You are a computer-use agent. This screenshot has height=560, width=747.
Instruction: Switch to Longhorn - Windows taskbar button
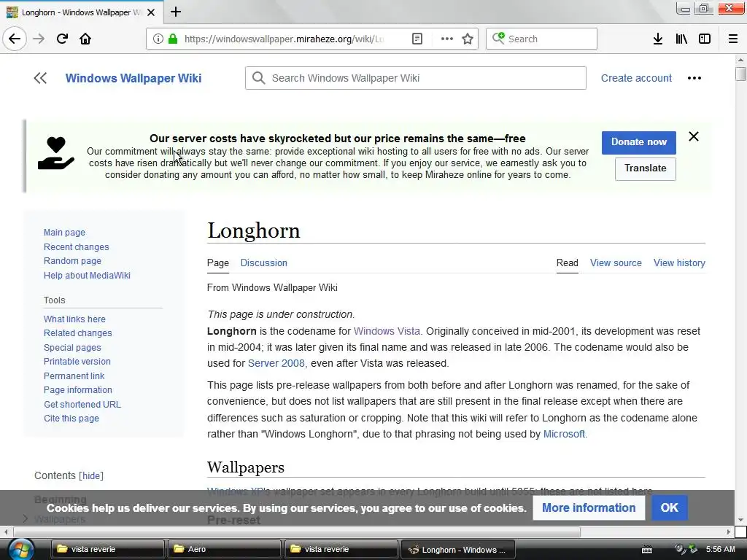tap(458, 549)
